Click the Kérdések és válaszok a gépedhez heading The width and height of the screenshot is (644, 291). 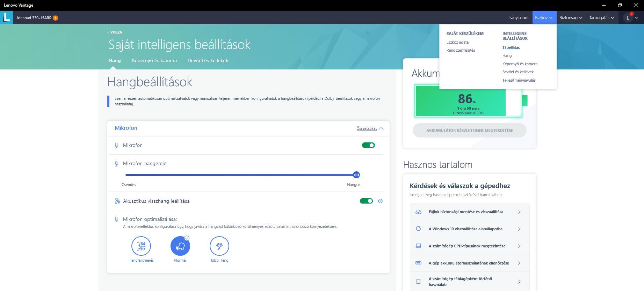point(460,186)
